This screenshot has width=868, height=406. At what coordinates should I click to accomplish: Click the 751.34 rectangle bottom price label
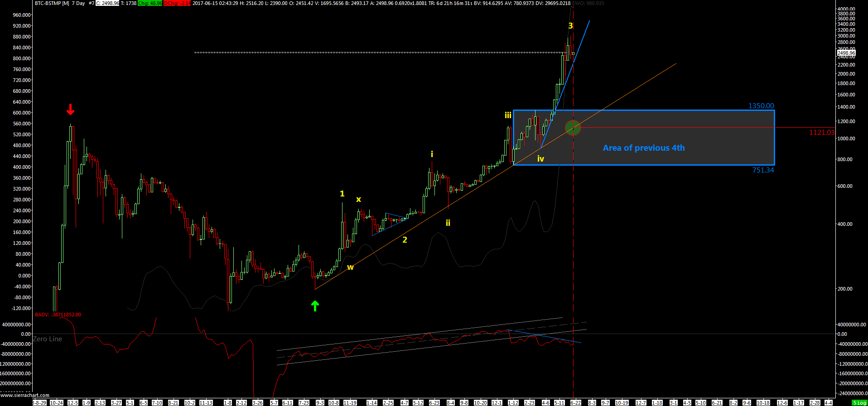(x=763, y=170)
